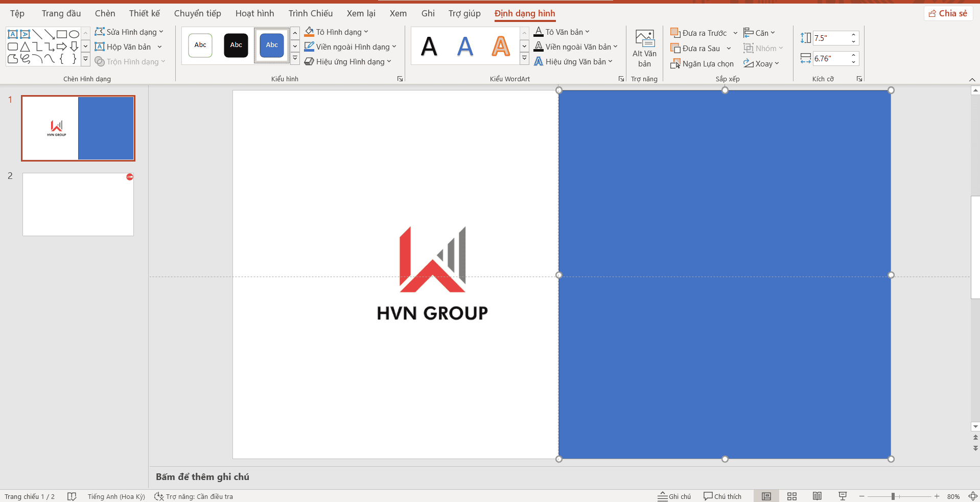
Task: Click fit slide to window icon
Action: (972, 496)
